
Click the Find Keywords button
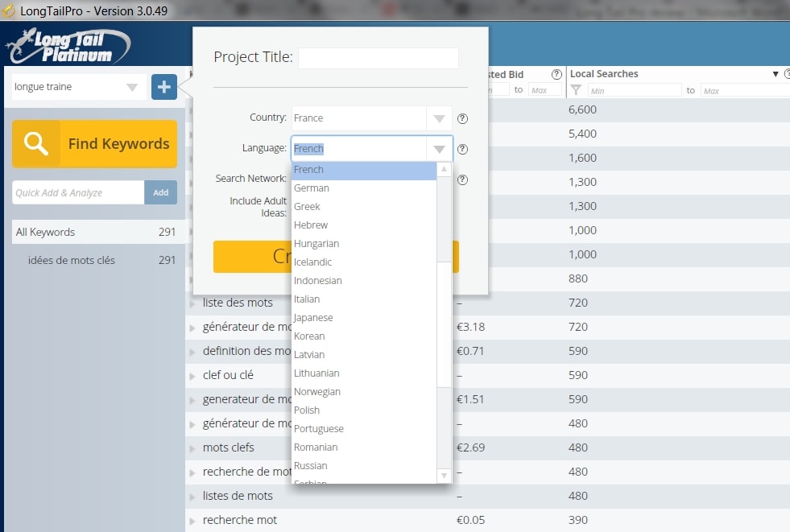[95, 144]
